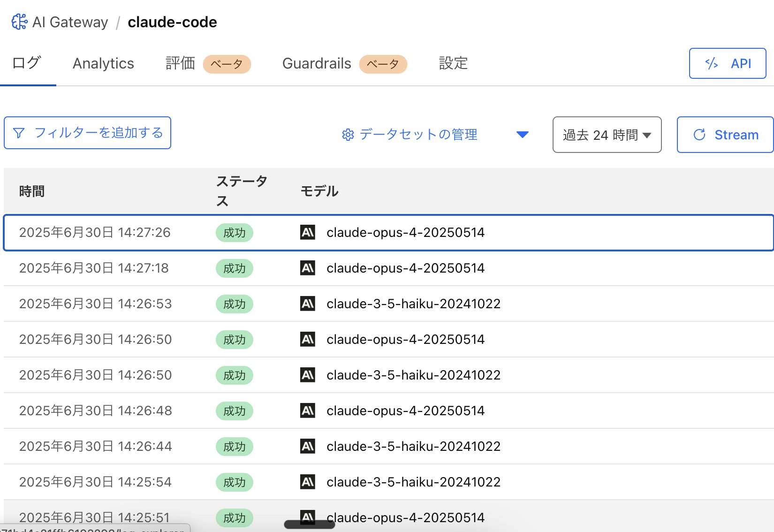
Task: Open the 設定 tab
Action: [453, 63]
